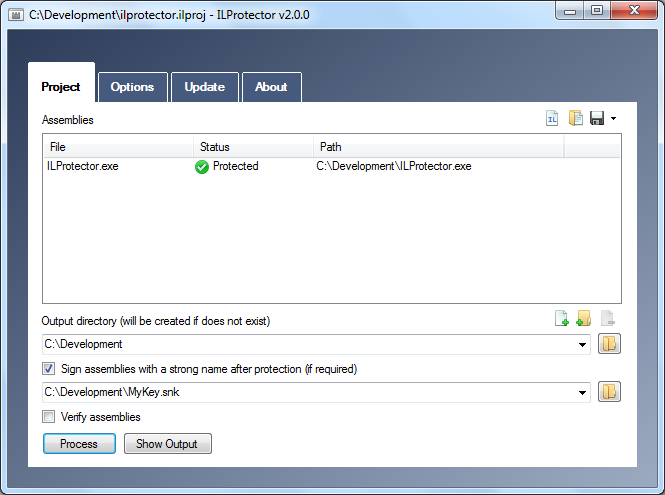Switch to the Project tab

click(61, 83)
